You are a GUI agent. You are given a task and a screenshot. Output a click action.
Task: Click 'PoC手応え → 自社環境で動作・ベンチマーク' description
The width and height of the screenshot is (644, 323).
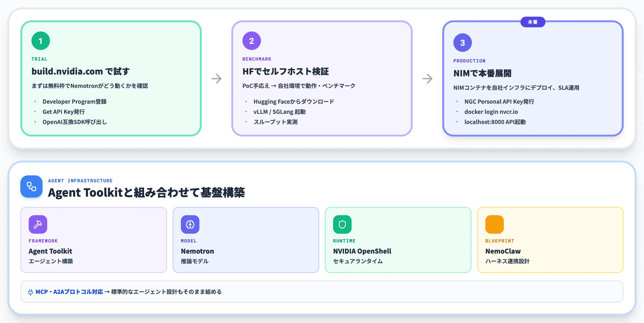(x=299, y=86)
